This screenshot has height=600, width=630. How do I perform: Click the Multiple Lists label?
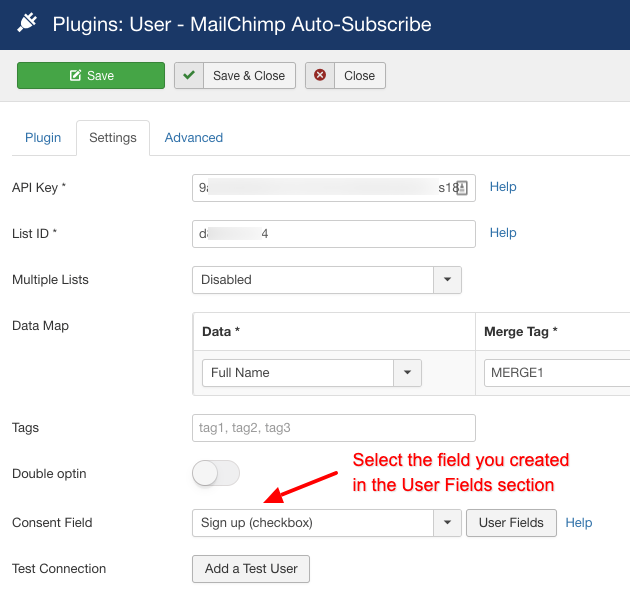(50, 280)
